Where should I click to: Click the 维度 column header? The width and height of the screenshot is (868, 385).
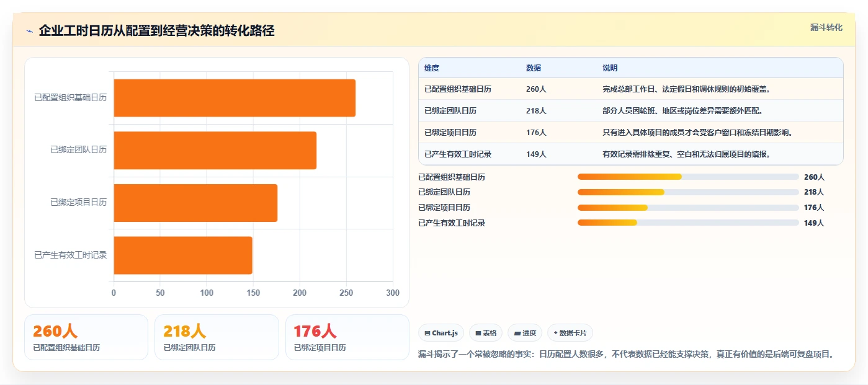click(x=432, y=68)
